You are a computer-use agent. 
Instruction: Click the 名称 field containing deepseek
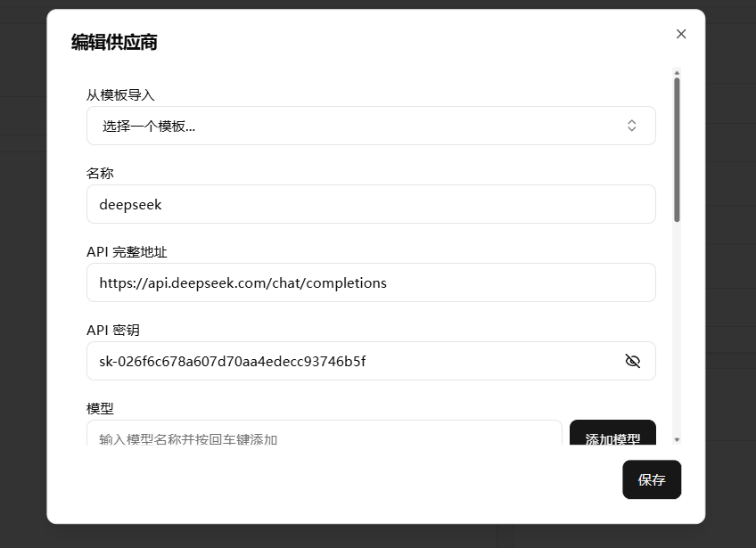point(370,204)
